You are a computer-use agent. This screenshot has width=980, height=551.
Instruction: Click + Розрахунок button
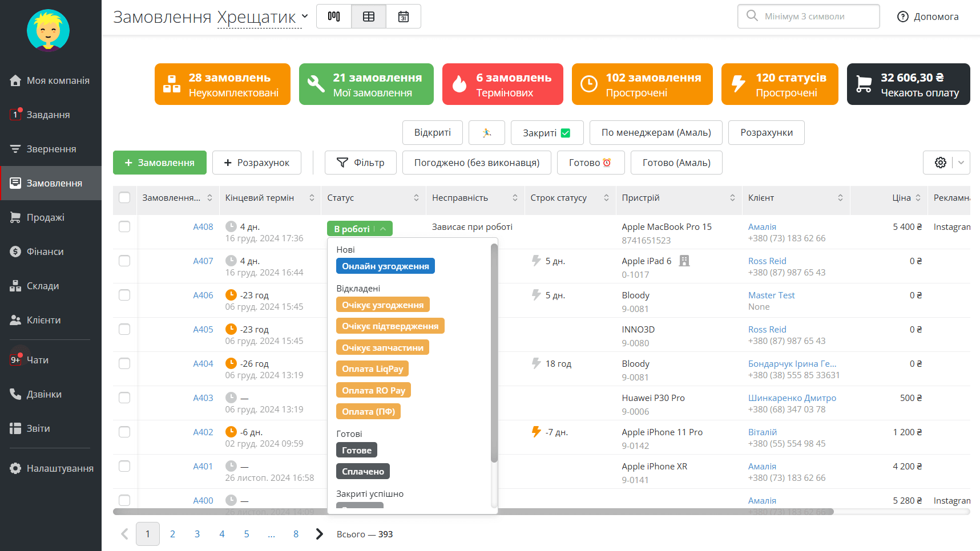(x=257, y=163)
